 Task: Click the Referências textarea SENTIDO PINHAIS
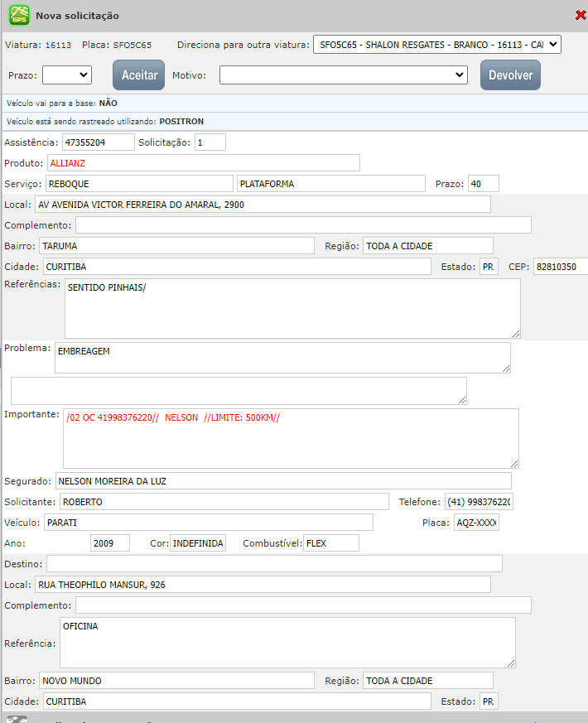coord(292,308)
